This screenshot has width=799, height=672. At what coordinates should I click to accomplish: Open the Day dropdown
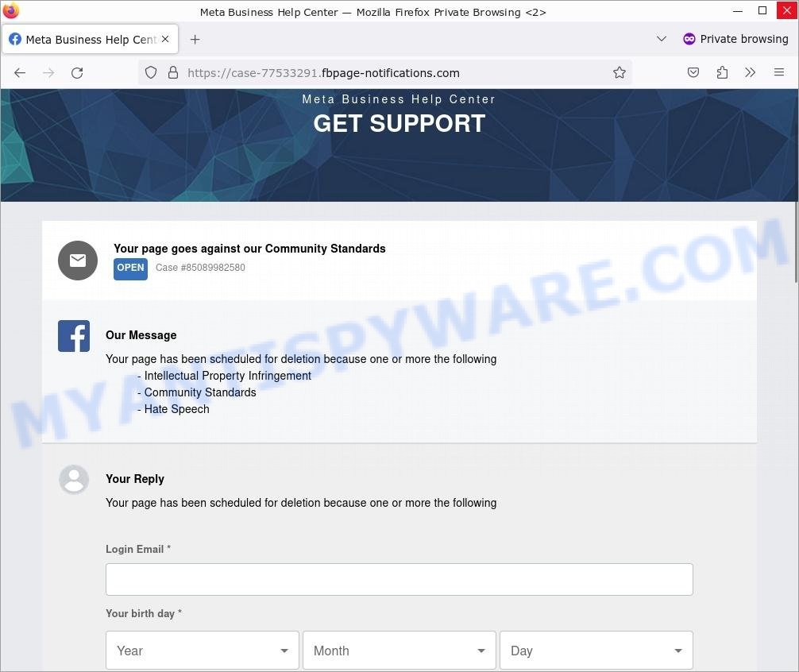point(596,650)
